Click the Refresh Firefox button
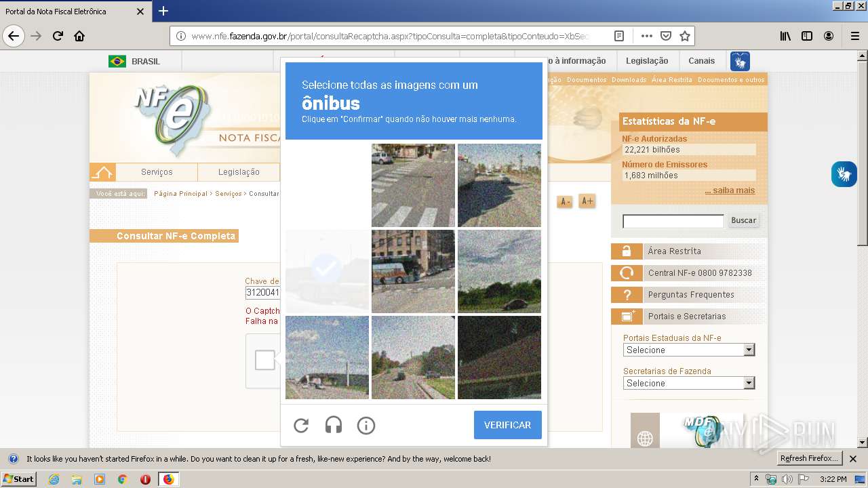 click(810, 458)
